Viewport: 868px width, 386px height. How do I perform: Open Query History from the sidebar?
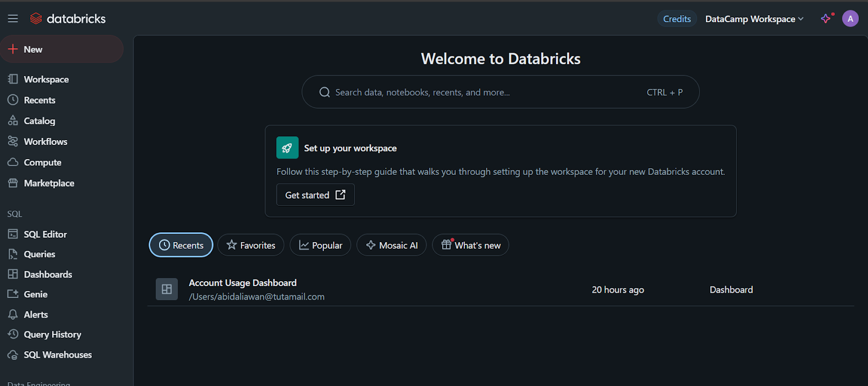(53, 334)
